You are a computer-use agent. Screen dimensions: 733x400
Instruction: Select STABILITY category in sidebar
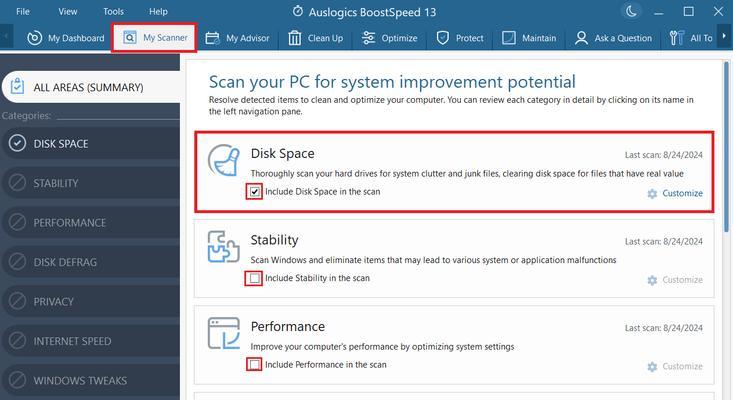point(91,183)
